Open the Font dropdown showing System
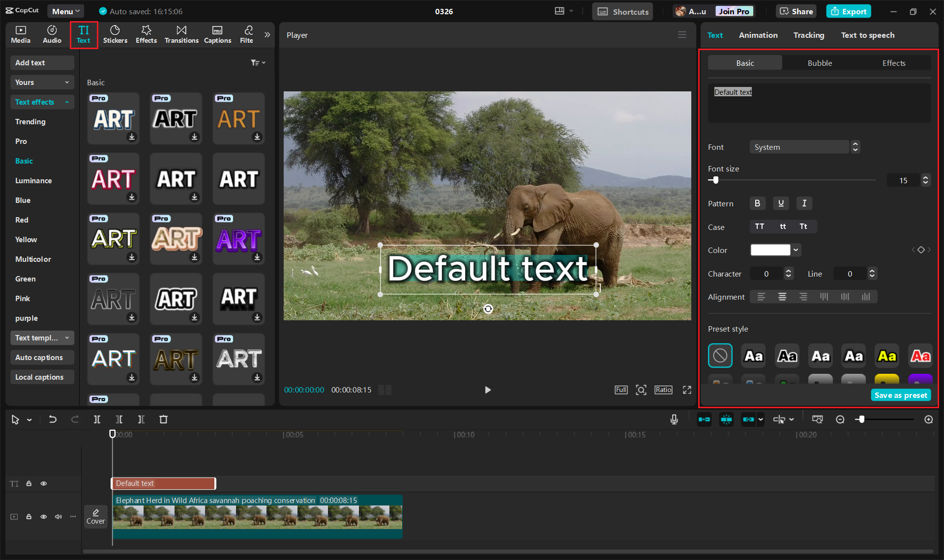The width and height of the screenshot is (944, 560). (x=799, y=147)
